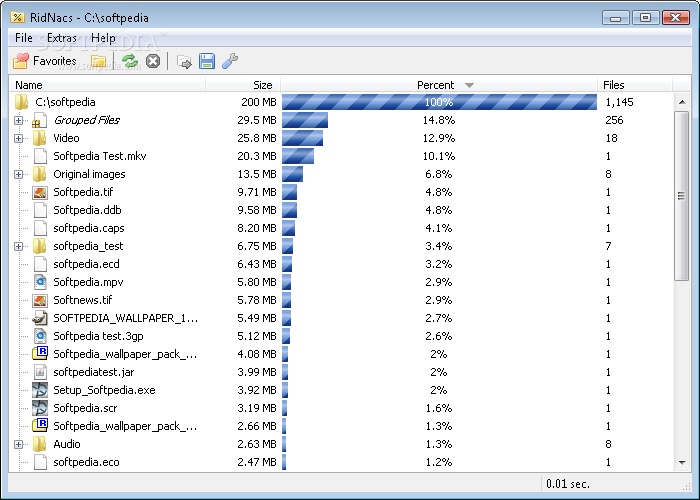Viewport: 700px width, 500px height.
Task: Click the 6.75 MB size value
Action: pos(257,246)
